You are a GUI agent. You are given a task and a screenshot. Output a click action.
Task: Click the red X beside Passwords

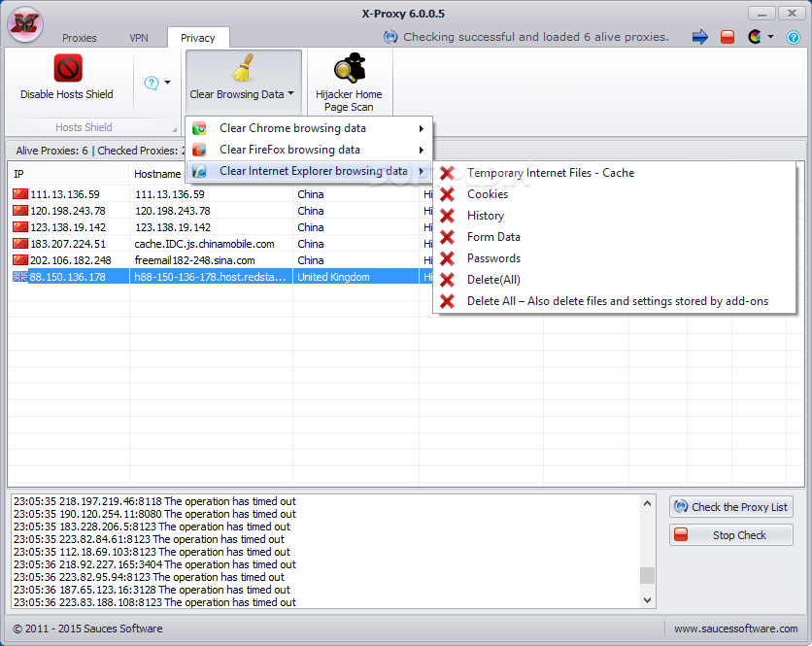click(x=447, y=258)
